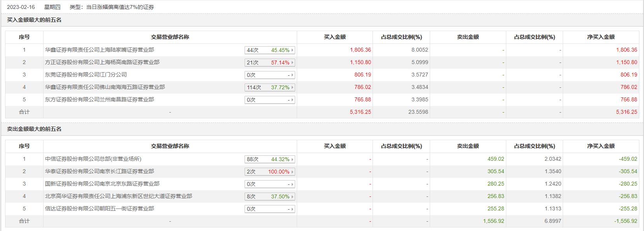Image resolution: width=644 pixels, height=231 pixels.
Task: Open the 0次 dropdown for 东莞证券江门分公司
Action: 270,75
